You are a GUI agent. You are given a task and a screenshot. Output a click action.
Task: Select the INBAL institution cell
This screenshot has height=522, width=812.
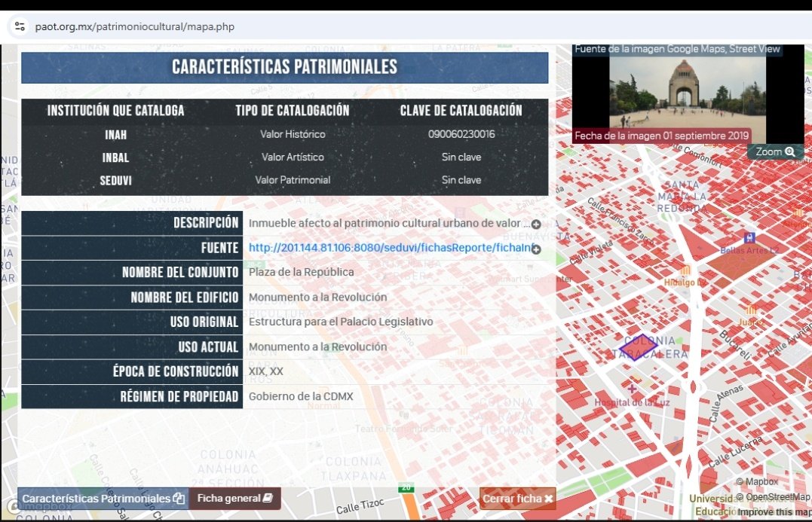[x=115, y=157]
